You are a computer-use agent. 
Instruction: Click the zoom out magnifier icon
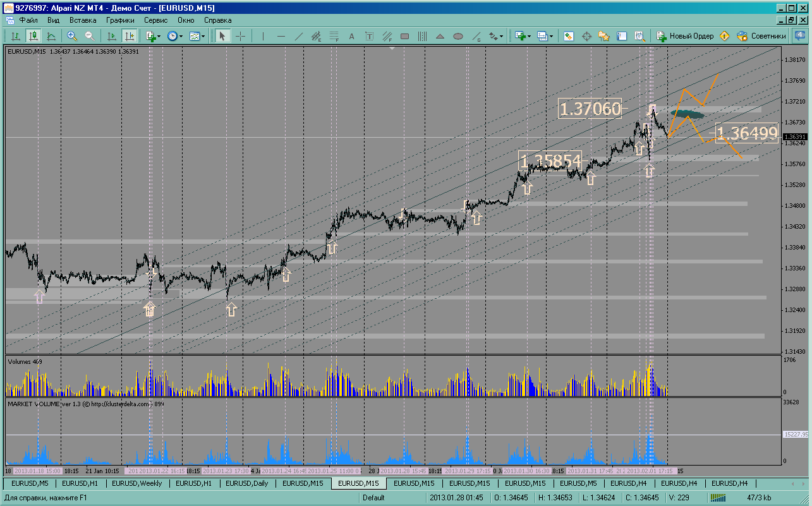90,36
